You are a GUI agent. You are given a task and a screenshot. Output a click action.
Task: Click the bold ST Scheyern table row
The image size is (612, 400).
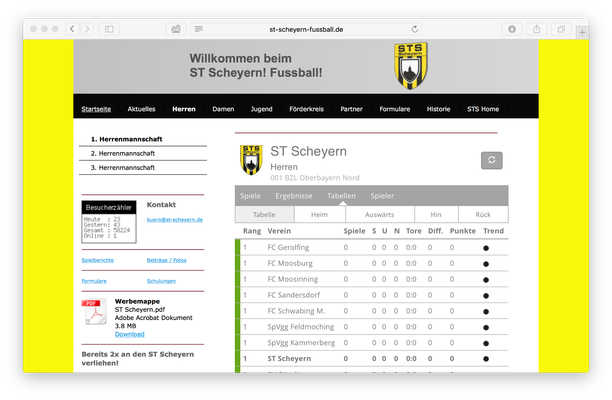click(372, 359)
